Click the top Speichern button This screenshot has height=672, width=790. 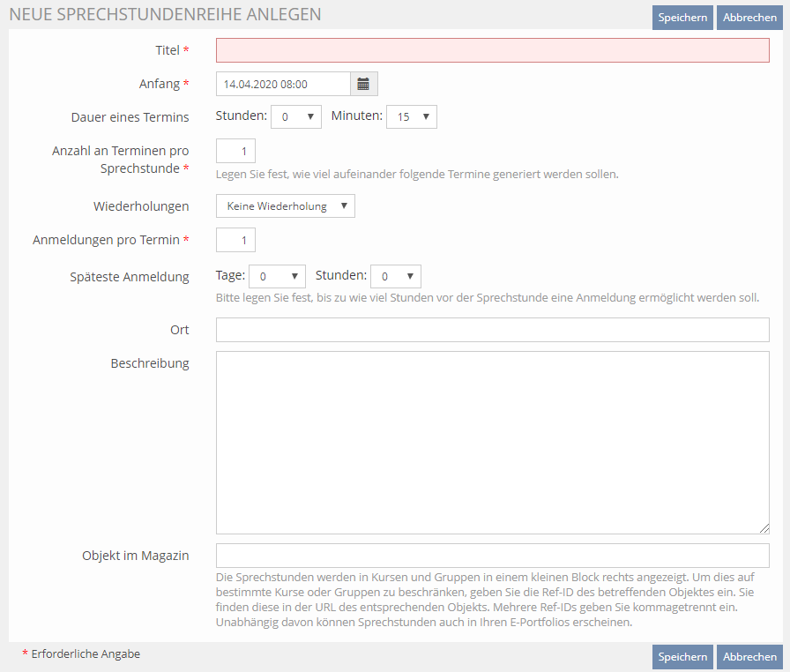[682, 18]
